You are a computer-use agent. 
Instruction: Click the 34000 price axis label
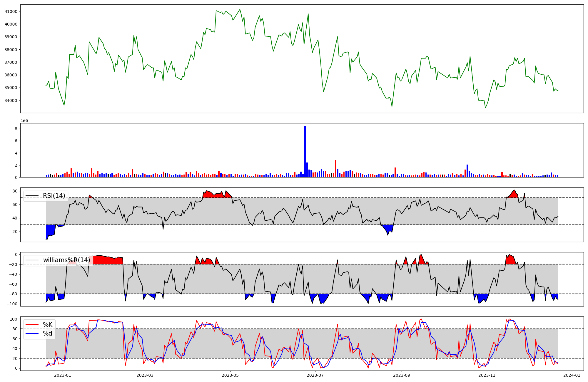11,100
